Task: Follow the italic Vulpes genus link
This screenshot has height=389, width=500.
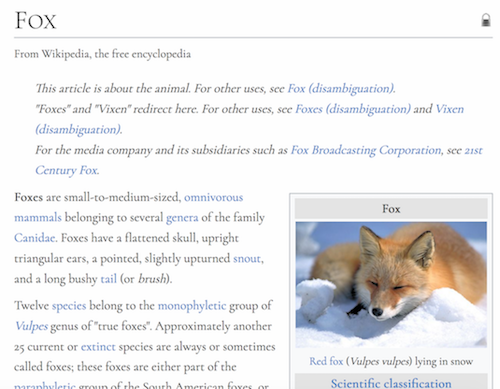Action: click(32, 326)
